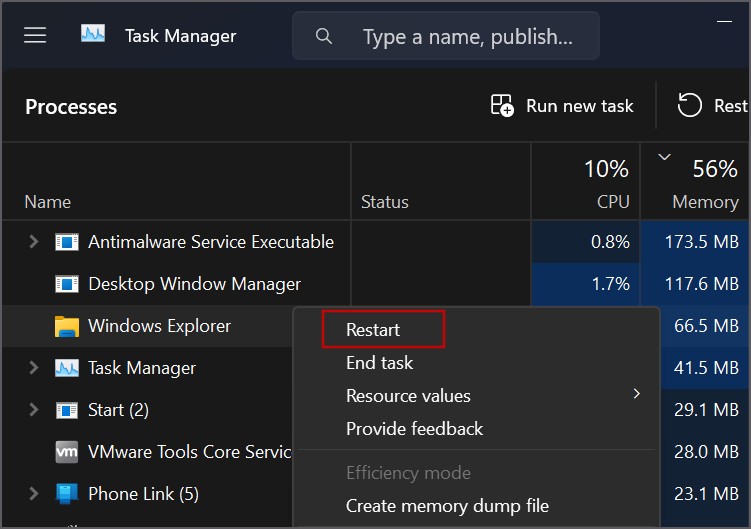This screenshot has width=751, height=529.
Task: Click the Task Manager process row icon
Action: (x=67, y=368)
